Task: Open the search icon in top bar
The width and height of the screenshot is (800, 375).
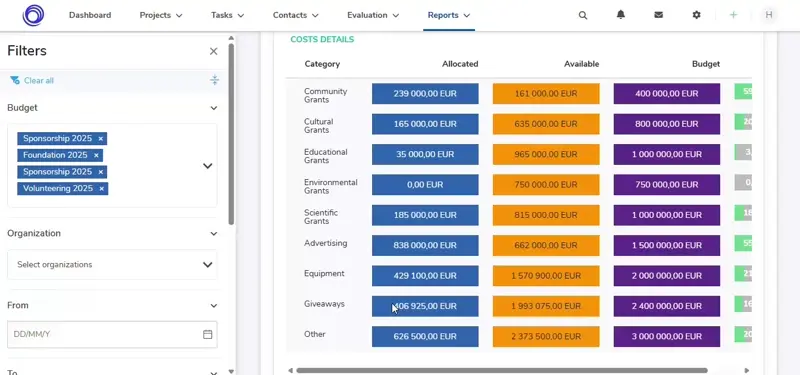Action: 583,15
